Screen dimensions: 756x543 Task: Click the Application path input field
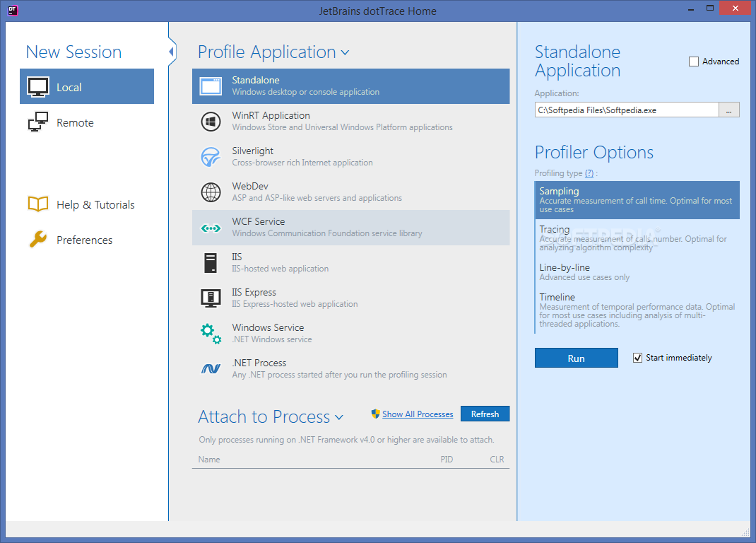pyautogui.click(x=627, y=110)
